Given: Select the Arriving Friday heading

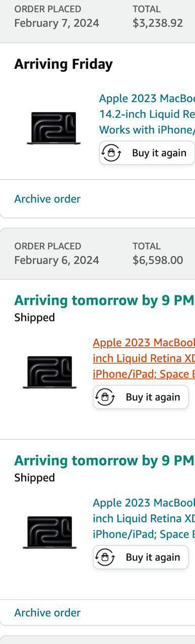Looking at the screenshot, I should (63, 64).
